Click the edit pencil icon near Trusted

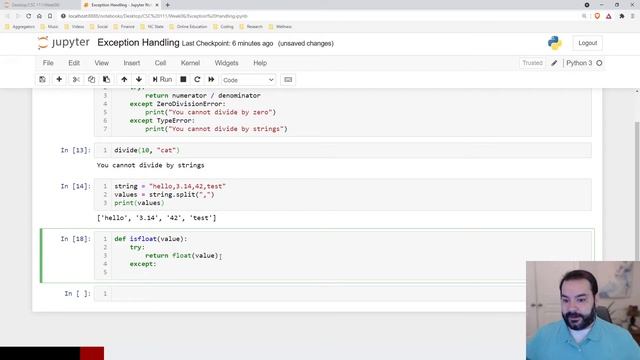coord(554,63)
